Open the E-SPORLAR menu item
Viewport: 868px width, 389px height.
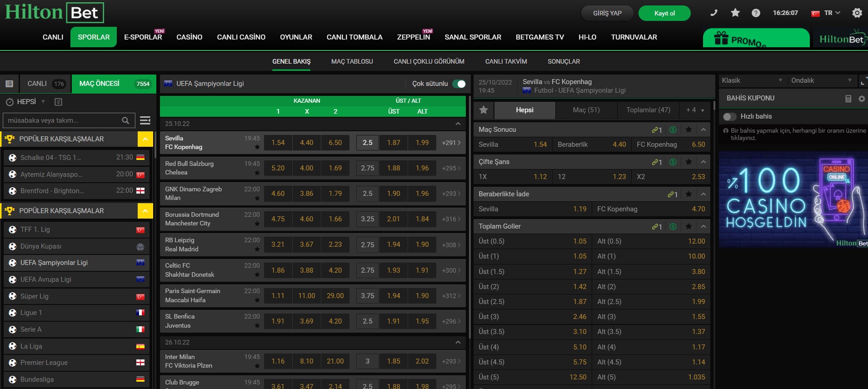[143, 37]
